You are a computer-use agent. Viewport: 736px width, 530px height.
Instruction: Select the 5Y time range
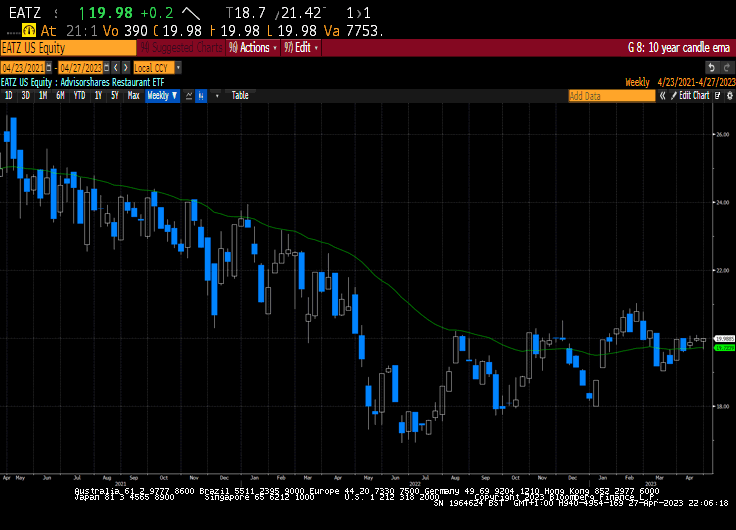coord(114,96)
